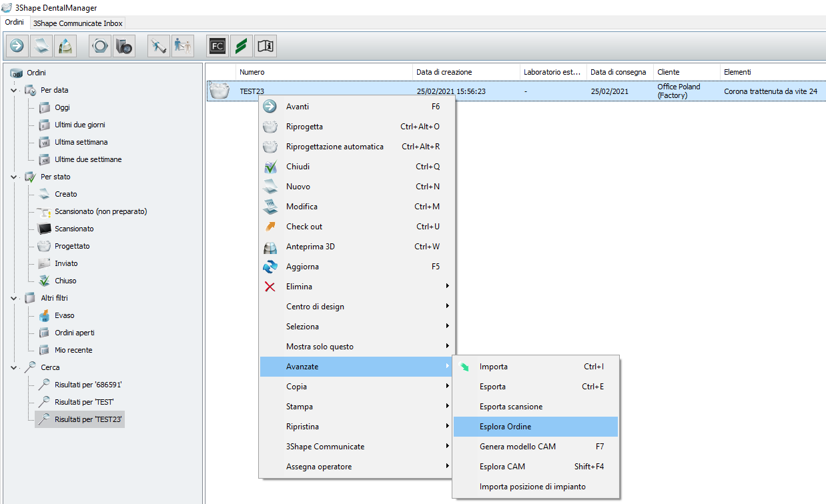Switch to the 3Shape Communicate Inbox tab
This screenshot has height=504, width=826.
pos(77,23)
